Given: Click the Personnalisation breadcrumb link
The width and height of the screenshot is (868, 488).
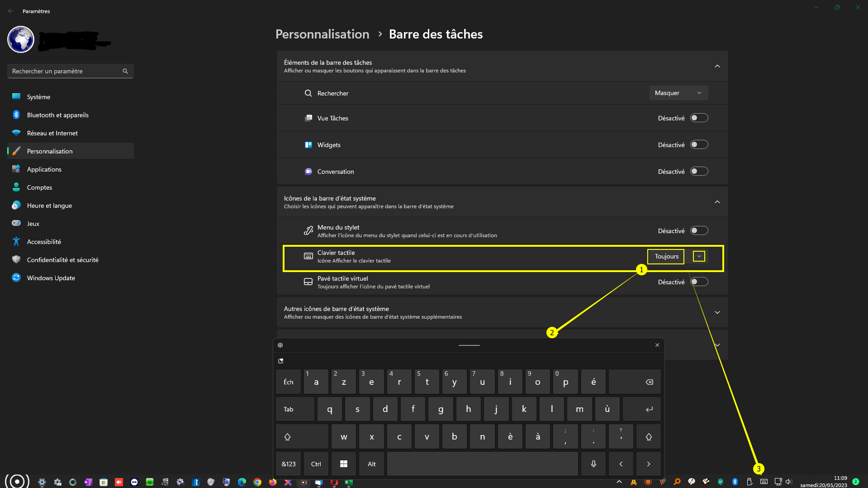Looking at the screenshot, I should tap(322, 34).
